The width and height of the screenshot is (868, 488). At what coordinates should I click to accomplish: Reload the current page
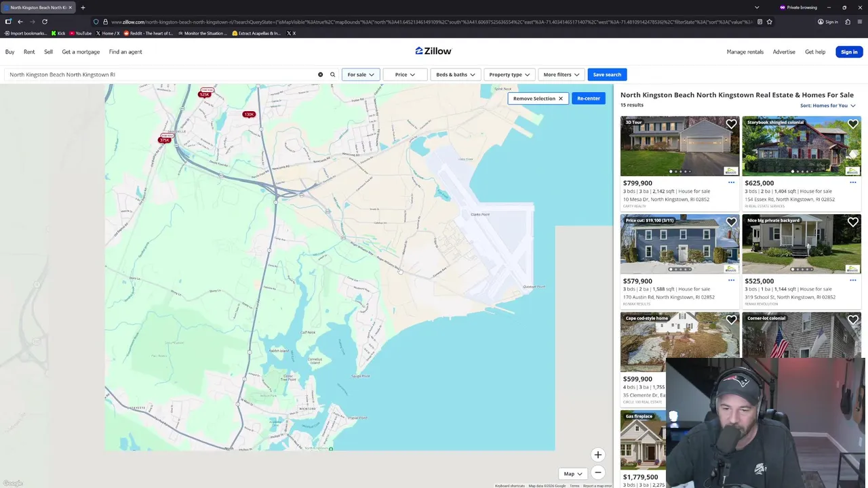(45, 22)
